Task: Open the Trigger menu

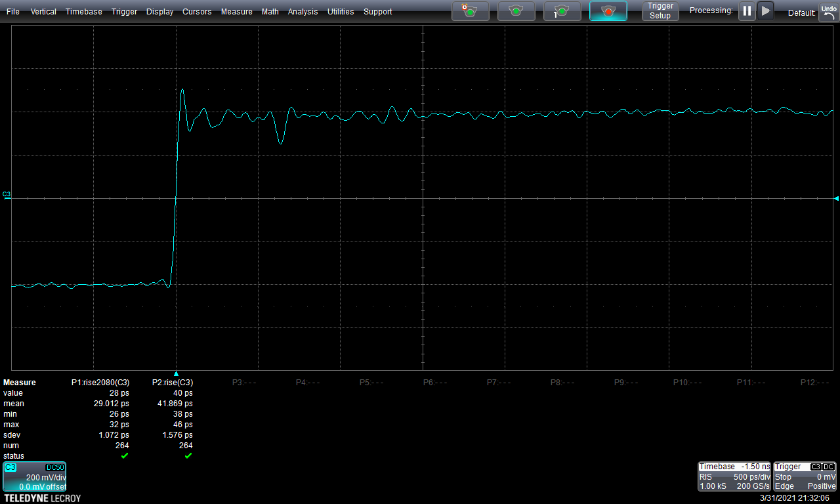Action: tap(124, 12)
